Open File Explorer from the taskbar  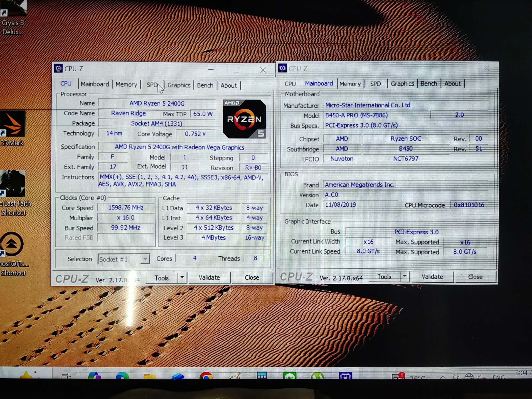pyautogui.click(x=150, y=376)
